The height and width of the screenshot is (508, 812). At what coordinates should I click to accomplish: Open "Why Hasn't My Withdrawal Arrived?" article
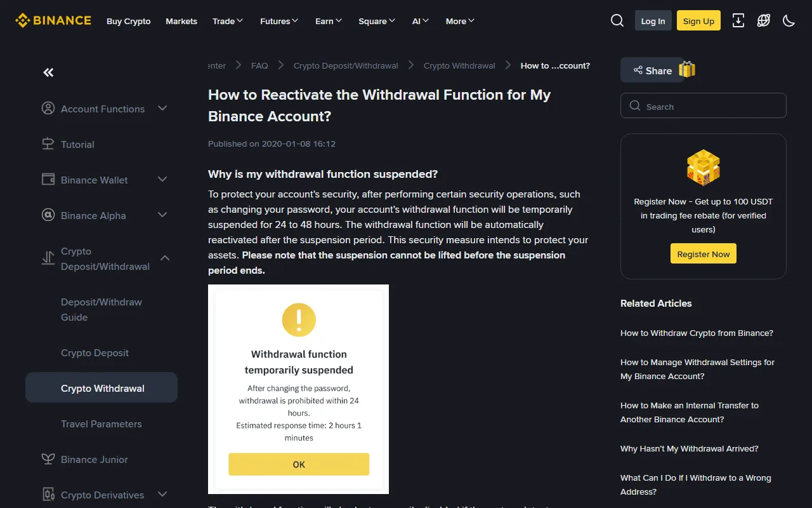point(690,449)
